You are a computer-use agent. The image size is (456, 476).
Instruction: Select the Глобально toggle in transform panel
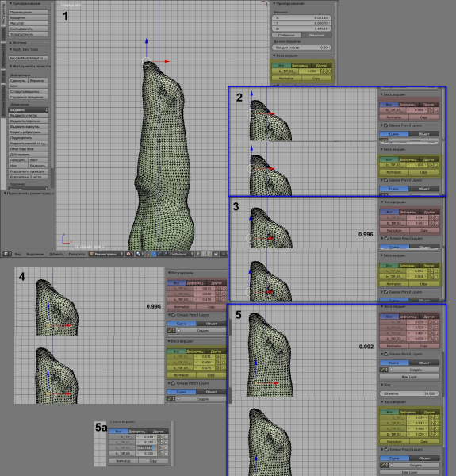pos(287,35)
